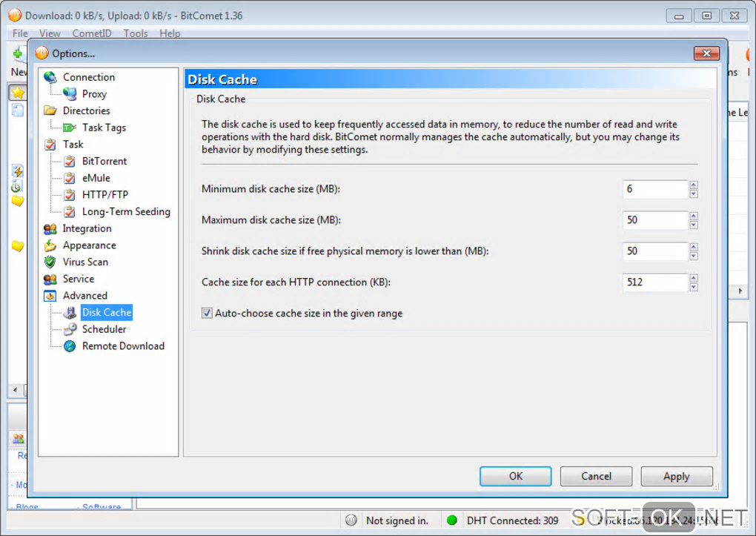Click 'DHT Connected: 309' status text
Viewport: 756px width, 536px height.
click(x=512, y=520)
